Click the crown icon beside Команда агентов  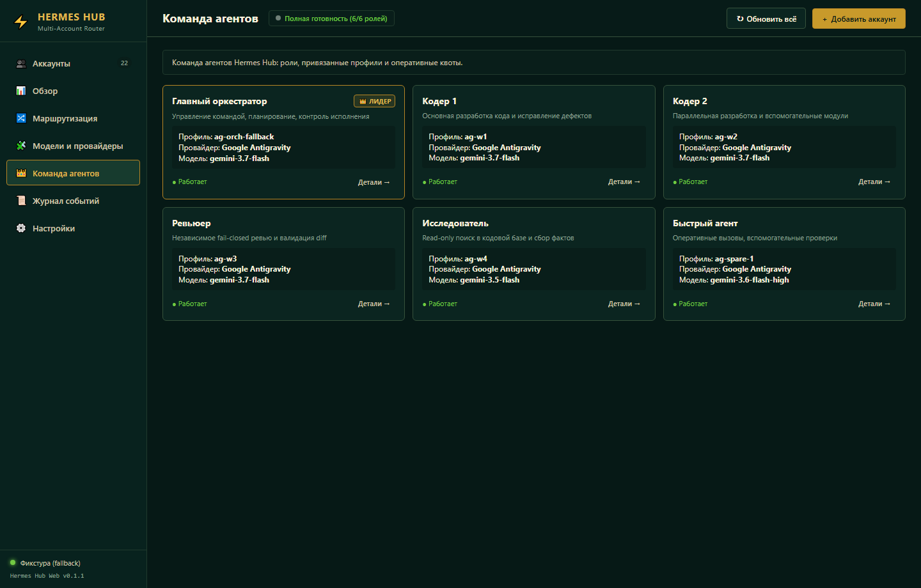(x=21, y=173)
